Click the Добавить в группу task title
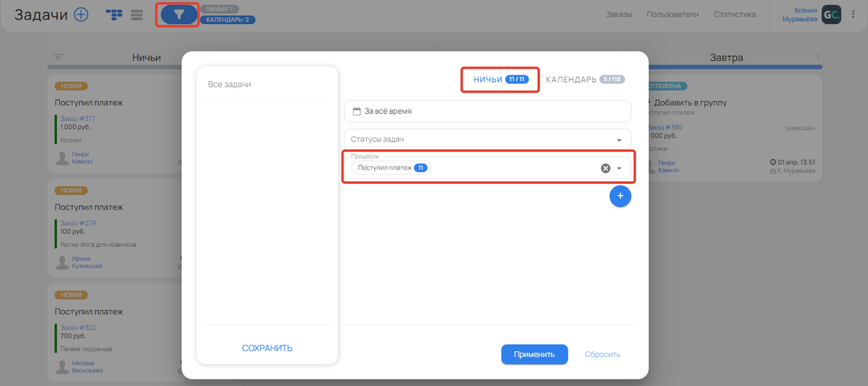Image resolution: width=868 pixels, height=386 pixels. tap(690, 103)
